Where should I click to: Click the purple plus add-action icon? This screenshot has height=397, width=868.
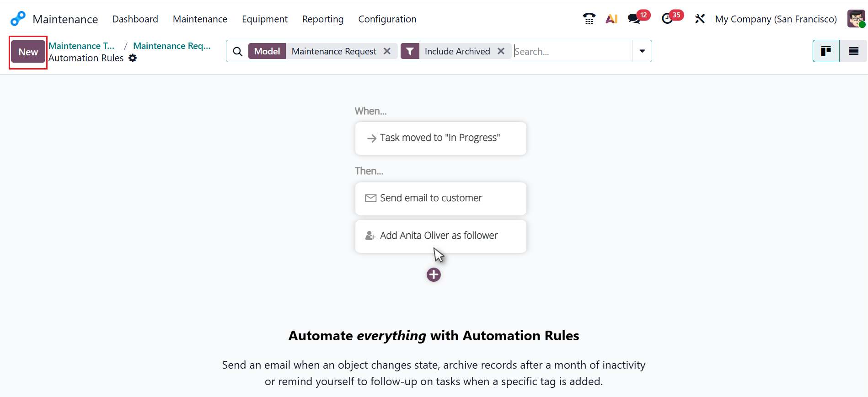[434, 275]
